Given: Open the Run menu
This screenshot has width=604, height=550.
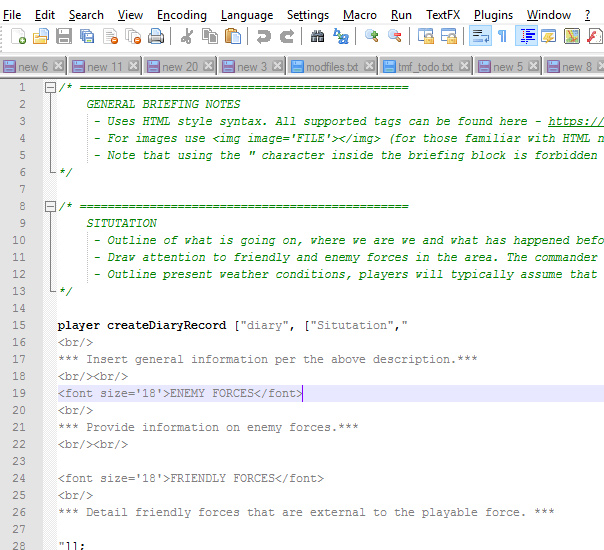Looking at the screenshot, I should [x=401, y=15].
